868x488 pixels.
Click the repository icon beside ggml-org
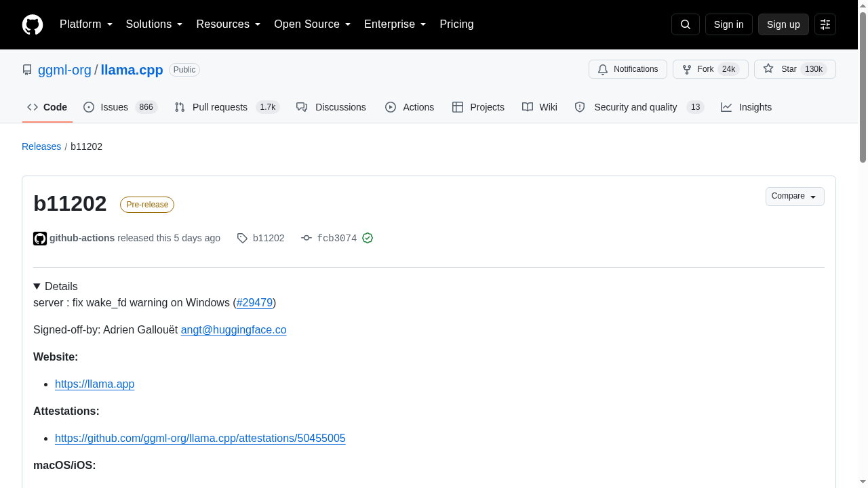tap(27, 70)
